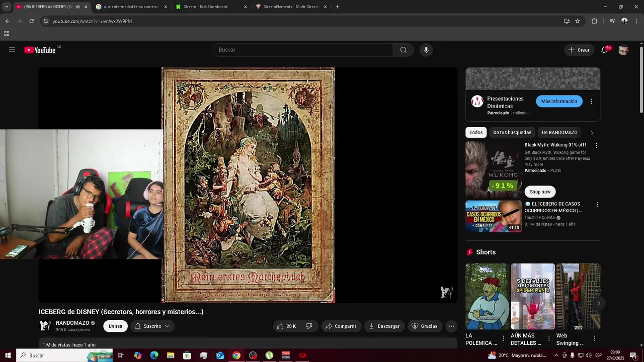Screen dimensions: 644x362
Task: Click the Compartir button
Action: coord(341,326)
